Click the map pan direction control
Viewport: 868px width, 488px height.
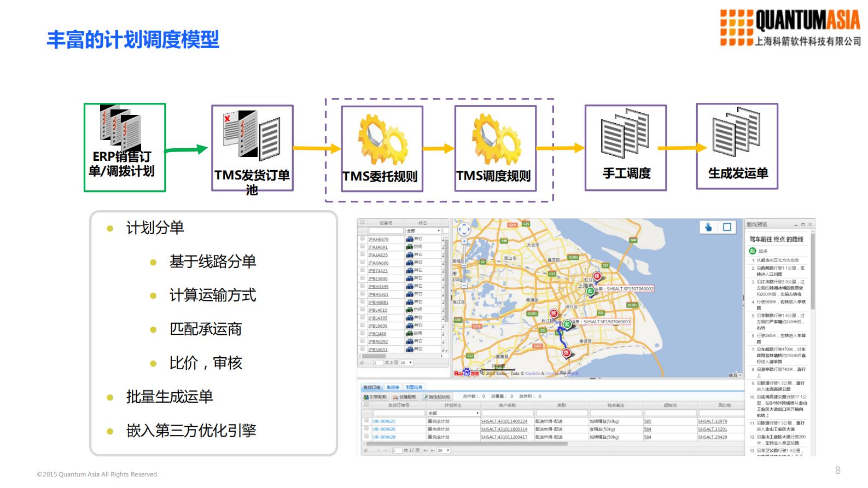coord(464,229)
